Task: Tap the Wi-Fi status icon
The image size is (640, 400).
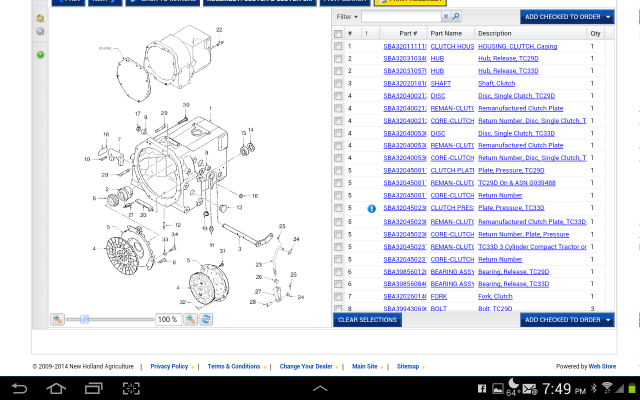Action: pyautogui.click(x=607, y=388)
